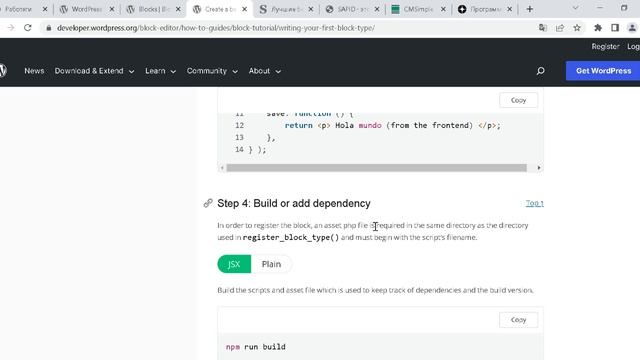Select the Plain code toggle

(271, 264)
